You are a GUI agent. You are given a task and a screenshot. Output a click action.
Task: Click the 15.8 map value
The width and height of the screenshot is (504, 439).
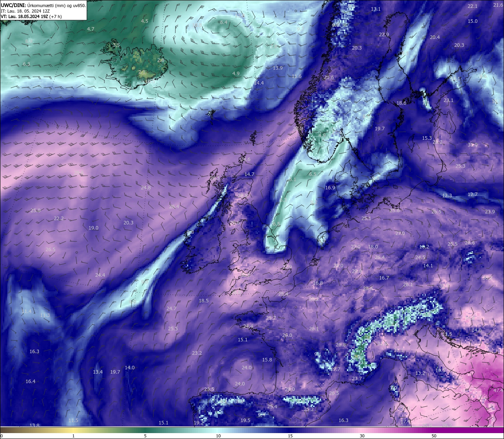tap(267, 360)
